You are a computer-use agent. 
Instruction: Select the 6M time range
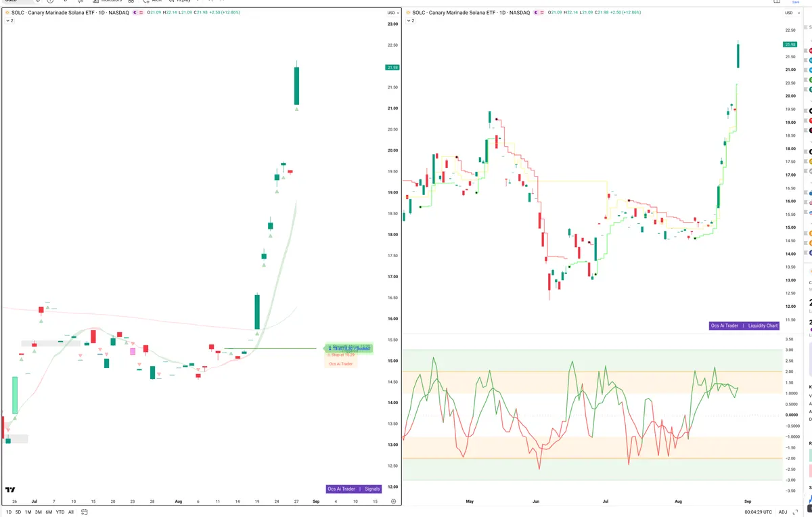point(49,512)
